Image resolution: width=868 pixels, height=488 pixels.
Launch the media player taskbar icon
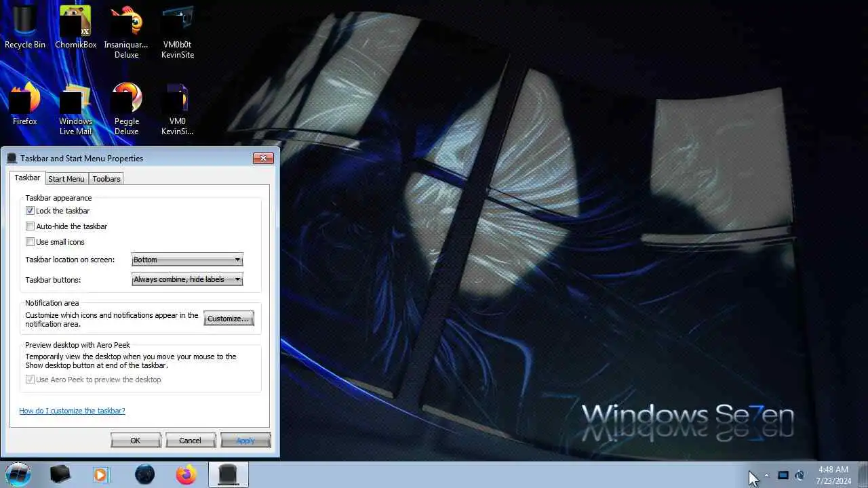[x=101, y=474]
